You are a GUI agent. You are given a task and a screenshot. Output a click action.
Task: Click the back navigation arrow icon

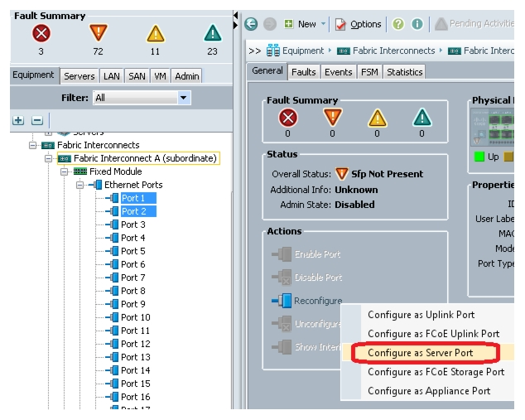point(251,24)
